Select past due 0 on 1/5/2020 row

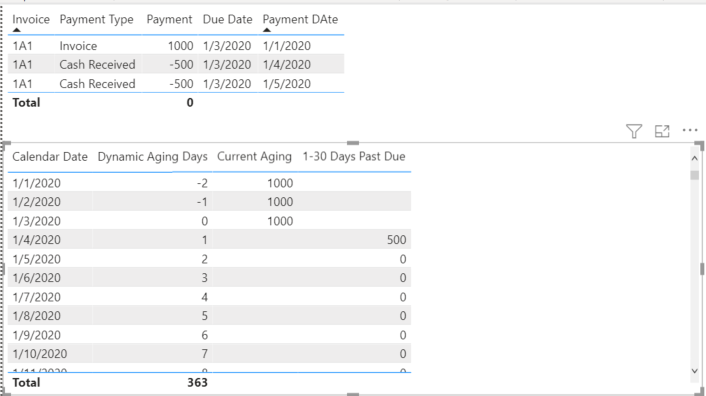pyautogui.click(x=403, y=259)
